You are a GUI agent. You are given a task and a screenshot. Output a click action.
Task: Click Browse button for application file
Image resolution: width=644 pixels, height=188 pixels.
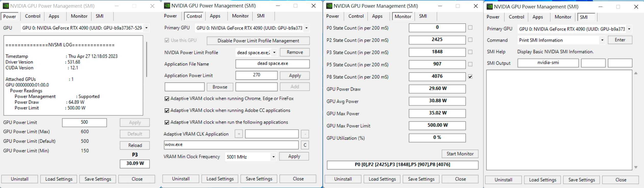220,87
